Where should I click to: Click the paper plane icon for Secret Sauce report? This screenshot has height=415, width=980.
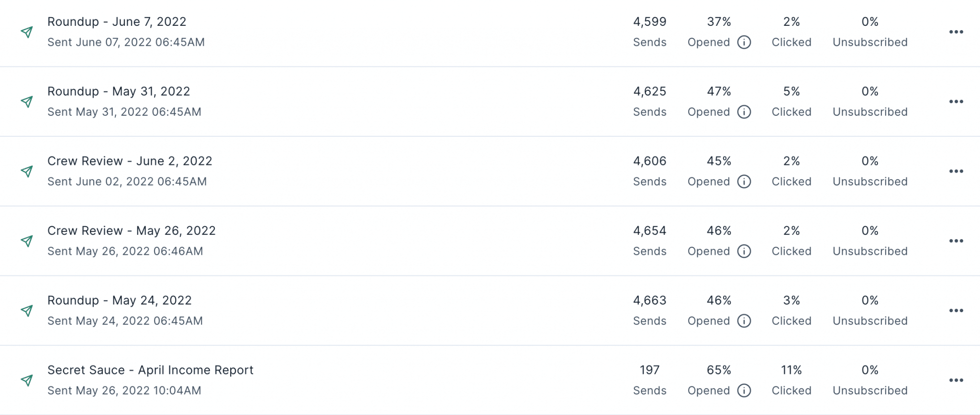[27, 380]
